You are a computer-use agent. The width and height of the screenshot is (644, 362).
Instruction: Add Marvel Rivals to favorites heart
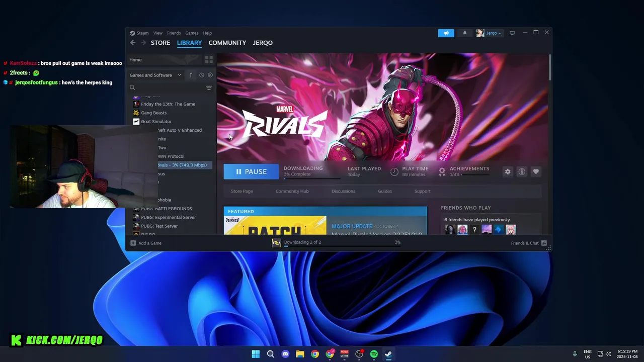tap(536, 171)
